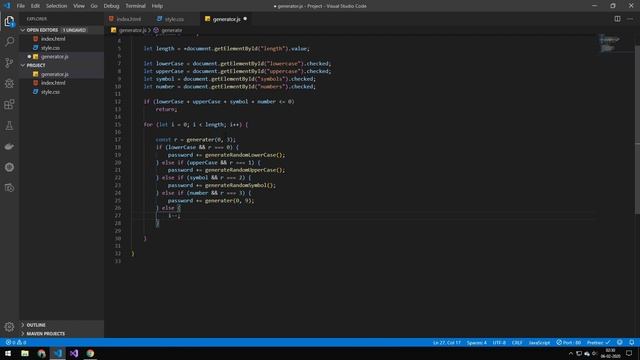Click the taskbar clock and date
This screenshot has width=640, height=360.
(x=610, y=353)
